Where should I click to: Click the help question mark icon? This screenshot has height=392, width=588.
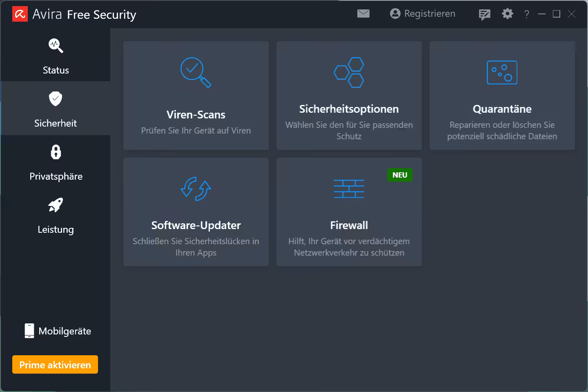point(526,14)
